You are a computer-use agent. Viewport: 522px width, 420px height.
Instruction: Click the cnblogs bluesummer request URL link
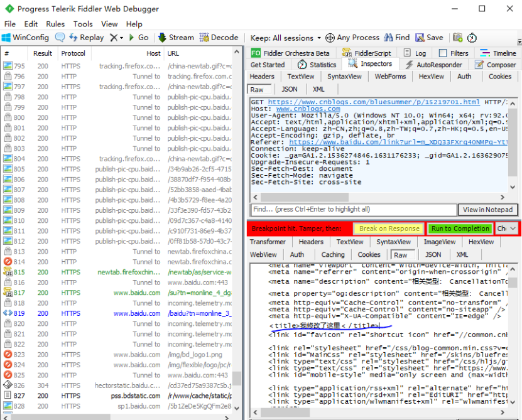pyautogui.click(x=374, y=102)
